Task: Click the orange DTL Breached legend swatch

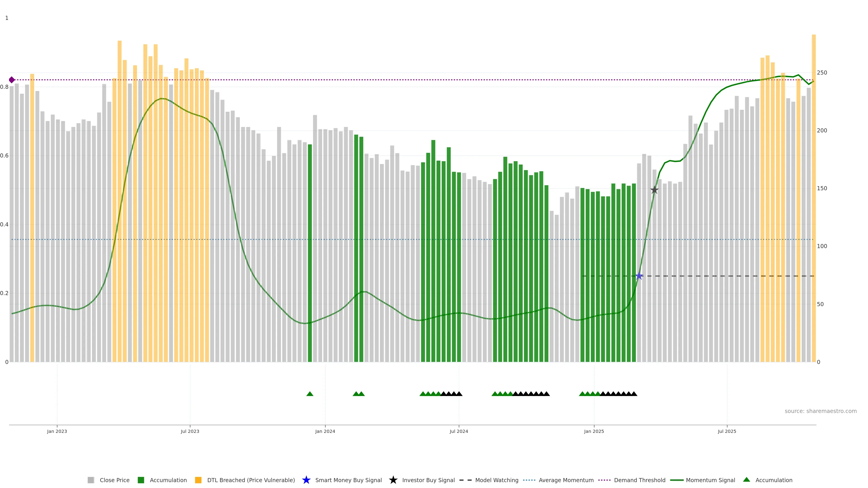Action: (198, 480)
